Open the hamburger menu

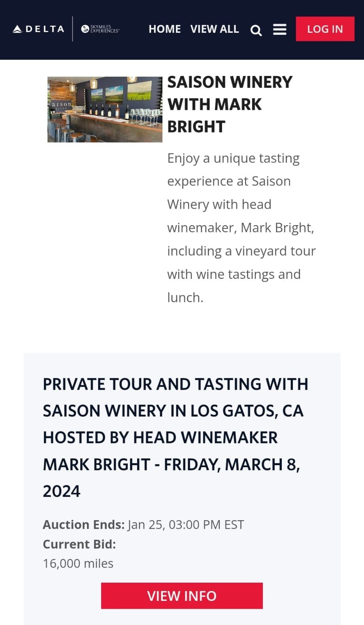279,29
